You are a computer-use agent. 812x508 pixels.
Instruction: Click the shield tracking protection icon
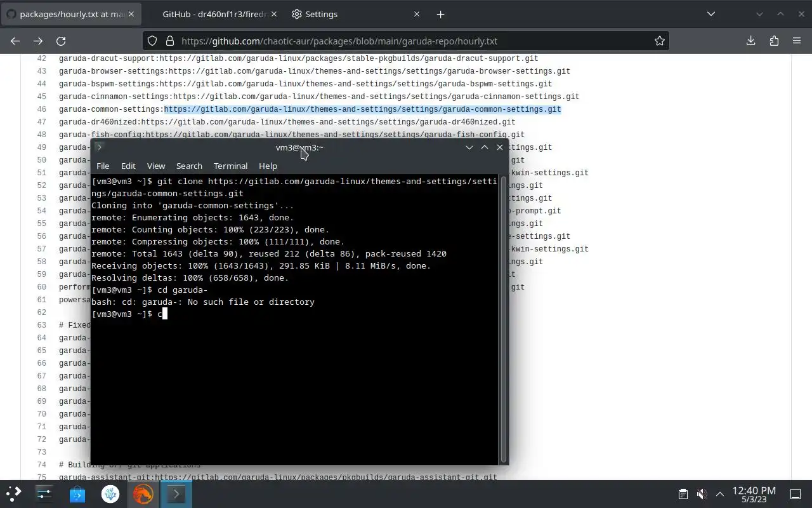[x=152, y=41]
